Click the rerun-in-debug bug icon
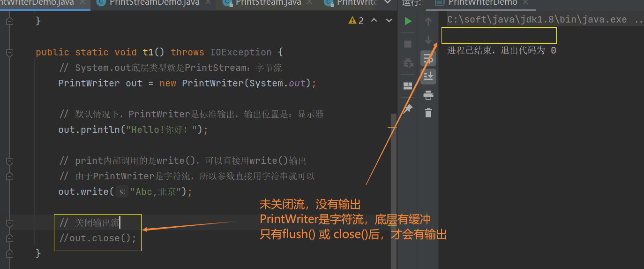Screen dimensions: 644x269 tap(408, 63)
